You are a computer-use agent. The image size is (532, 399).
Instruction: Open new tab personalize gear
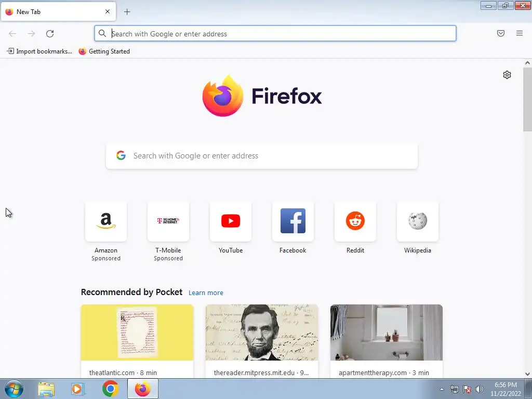pyautogui.click(x=507, y=75)
